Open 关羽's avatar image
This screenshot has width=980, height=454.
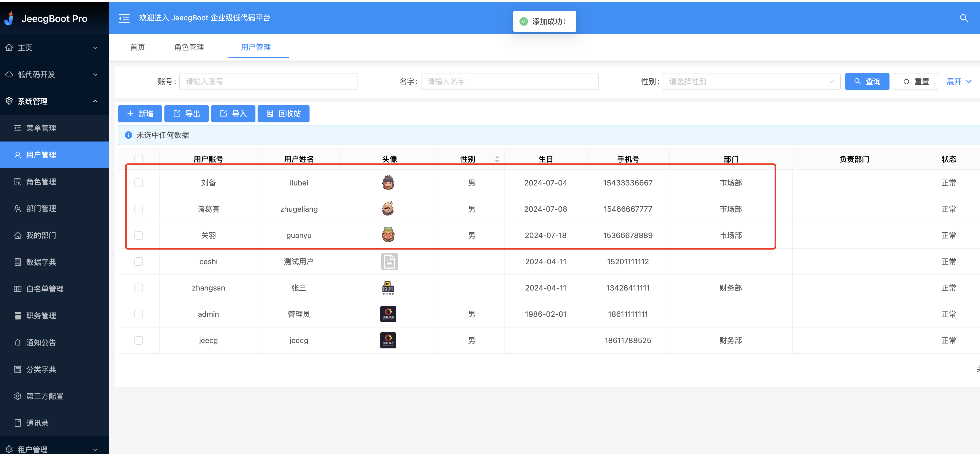[x=388, y=235]
